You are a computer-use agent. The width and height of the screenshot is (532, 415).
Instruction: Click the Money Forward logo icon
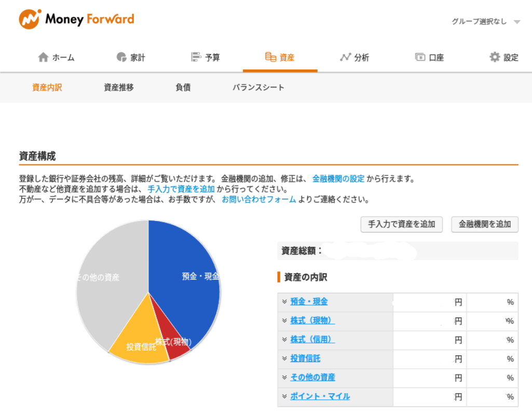click(x=30, y=19)
